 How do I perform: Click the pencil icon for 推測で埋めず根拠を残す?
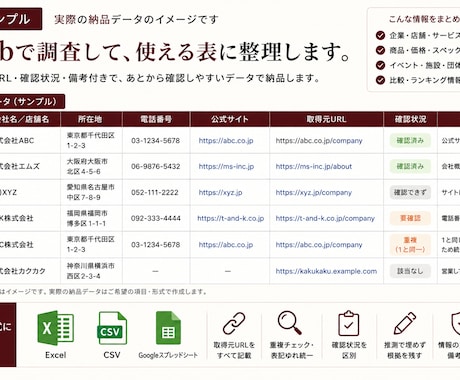pyautogui.click(x=405, y=323)
